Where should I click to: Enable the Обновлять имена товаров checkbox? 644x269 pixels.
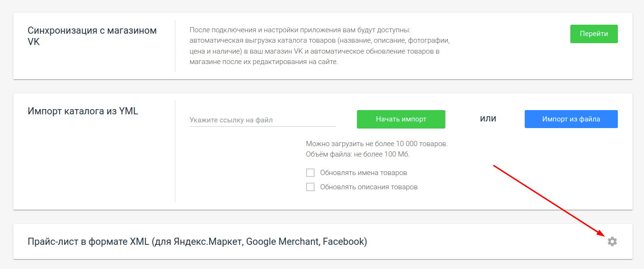coord(310,173)
